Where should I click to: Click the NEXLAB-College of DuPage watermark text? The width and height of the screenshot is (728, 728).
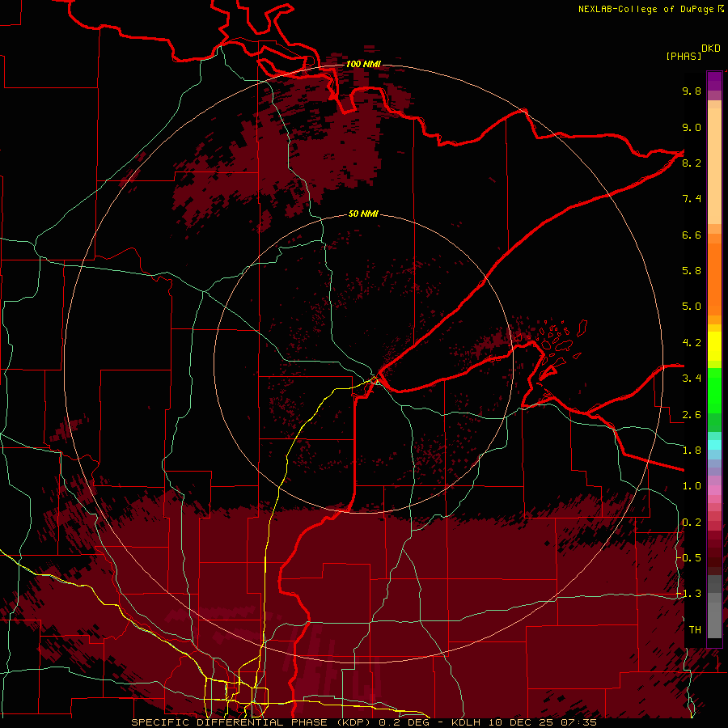click(x=650, y=9)
